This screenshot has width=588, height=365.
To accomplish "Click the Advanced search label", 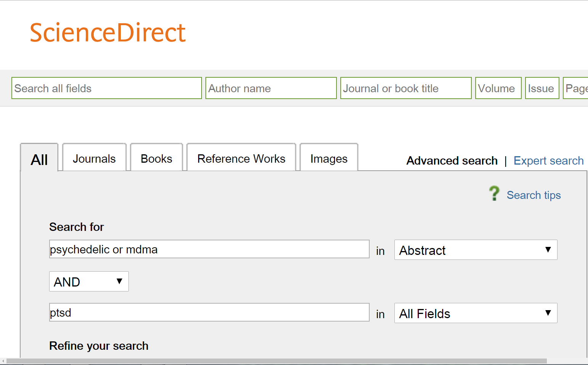I will tap(452, 161).
